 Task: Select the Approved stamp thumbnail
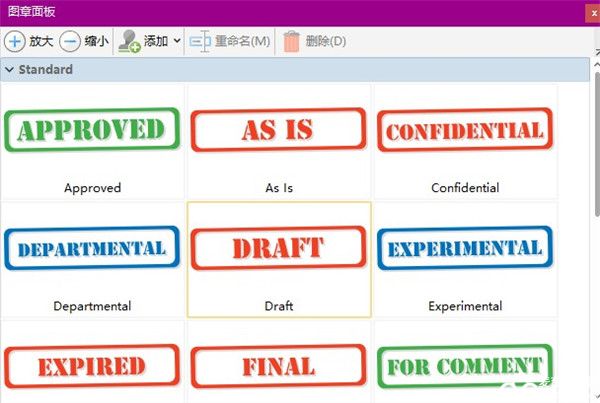(x=92, y=130)
